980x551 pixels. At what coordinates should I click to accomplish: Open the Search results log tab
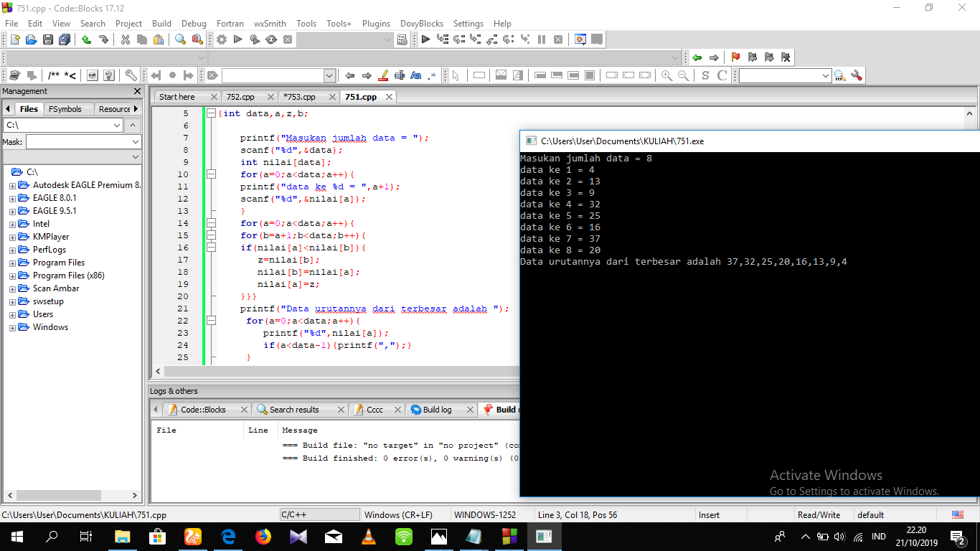[294, 410]
